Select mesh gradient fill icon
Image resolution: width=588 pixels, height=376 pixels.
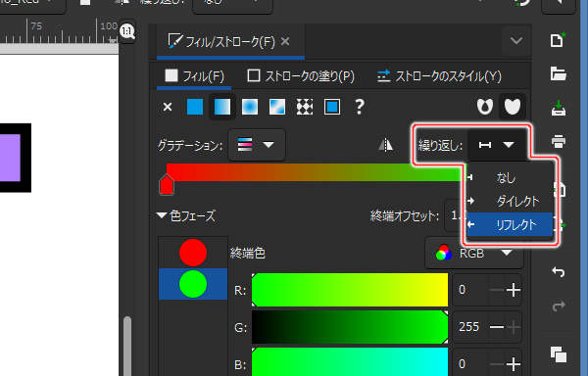pos(277,107)
